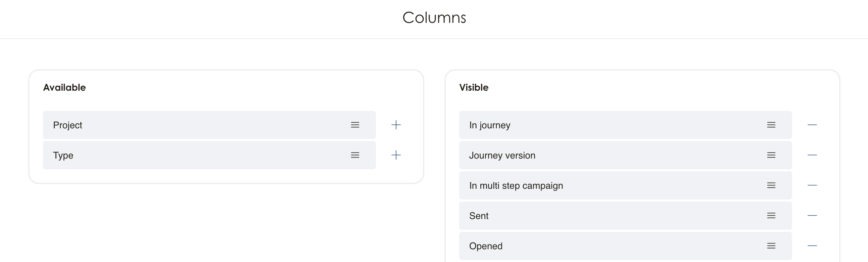Add the Project column with plus icon
The image size is (868, 262).
[x=396, y=125]
